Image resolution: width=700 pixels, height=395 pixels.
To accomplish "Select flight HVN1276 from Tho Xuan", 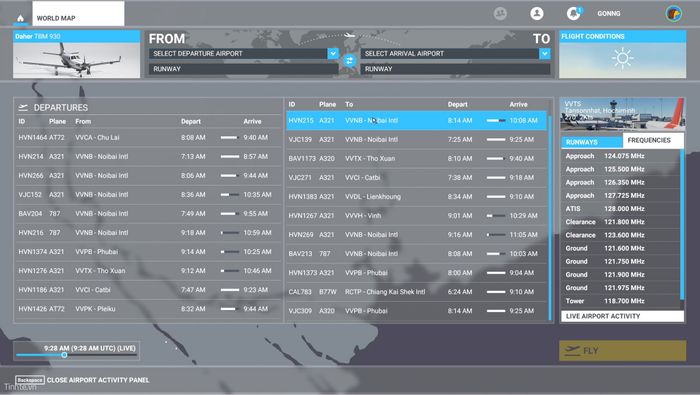I will point(148,271).
